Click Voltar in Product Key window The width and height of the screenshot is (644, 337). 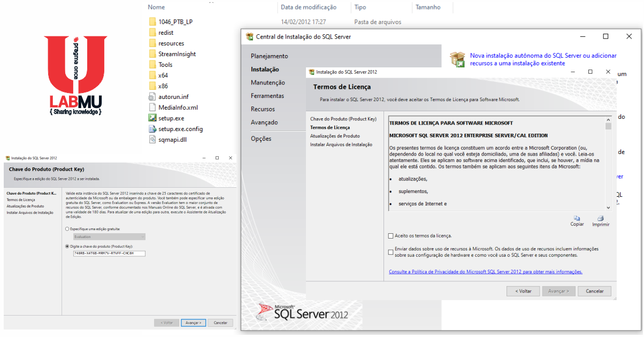(x=166, y=323)
